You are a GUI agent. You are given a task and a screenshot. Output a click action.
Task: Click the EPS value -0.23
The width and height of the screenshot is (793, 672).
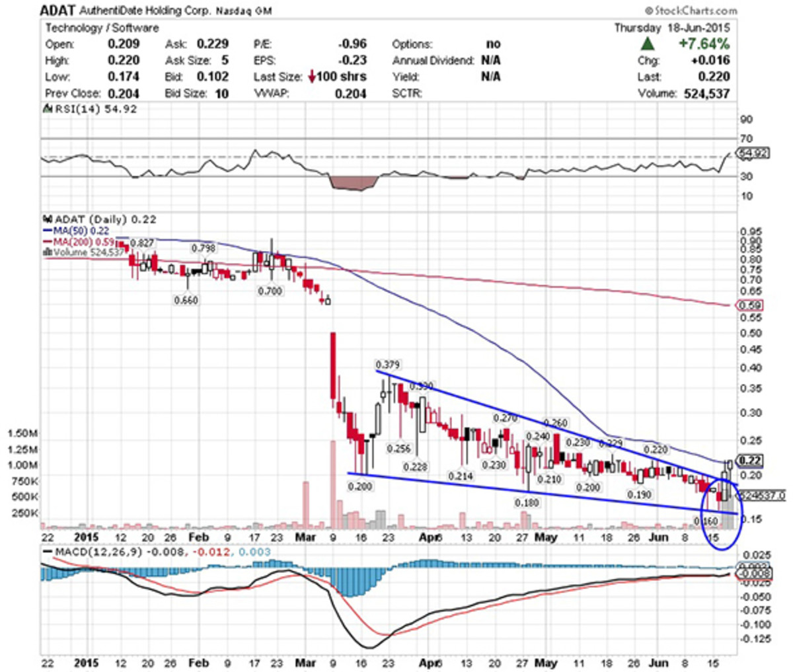[352, 61]
